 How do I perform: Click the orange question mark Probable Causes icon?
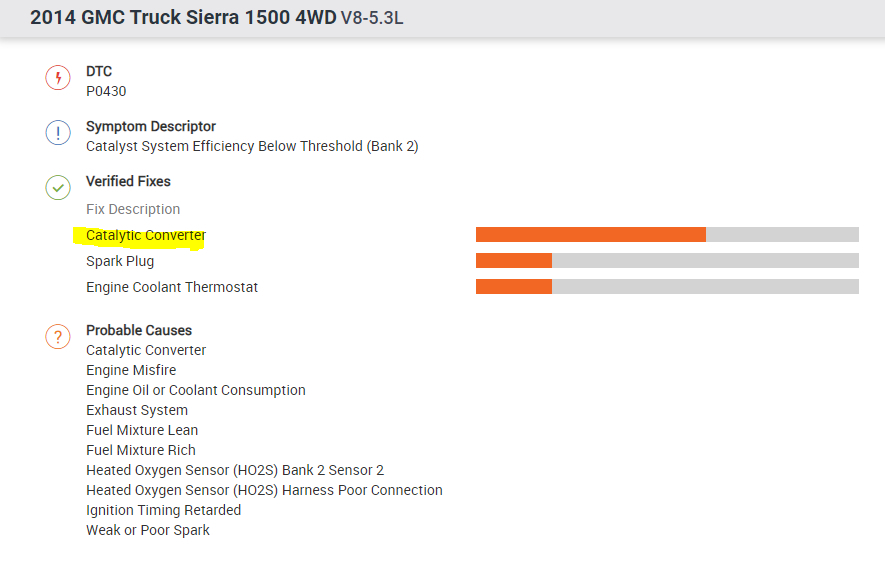pyautogui.click(x=58, y=337)
